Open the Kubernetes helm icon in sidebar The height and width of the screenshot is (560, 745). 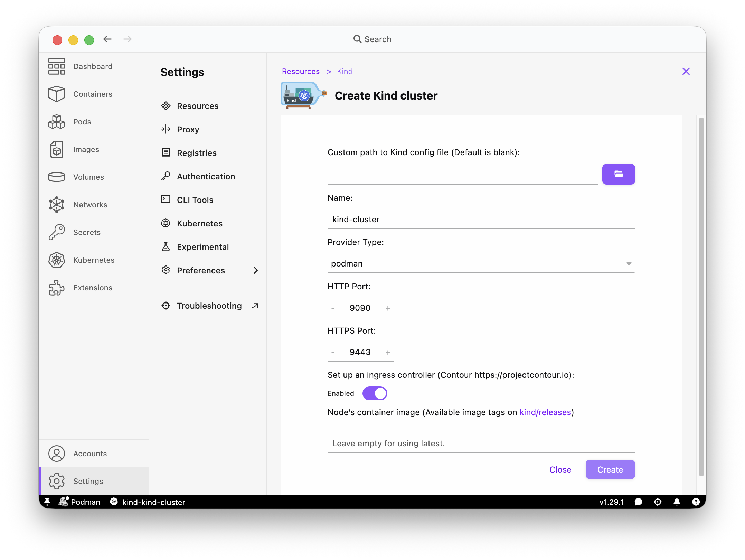56,260
